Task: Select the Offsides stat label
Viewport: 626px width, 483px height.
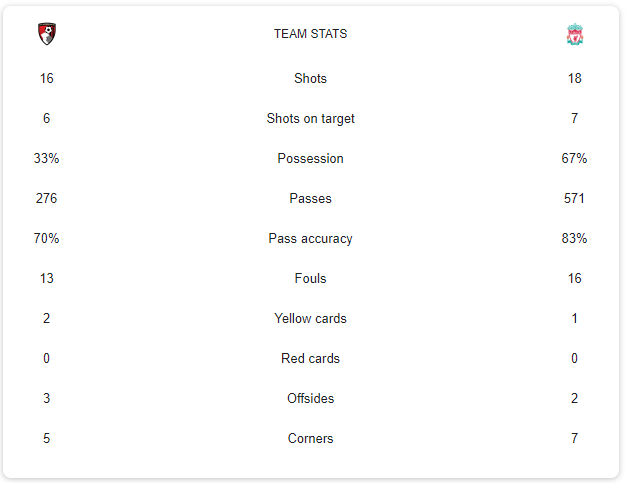Action: (x=311, y=398)
